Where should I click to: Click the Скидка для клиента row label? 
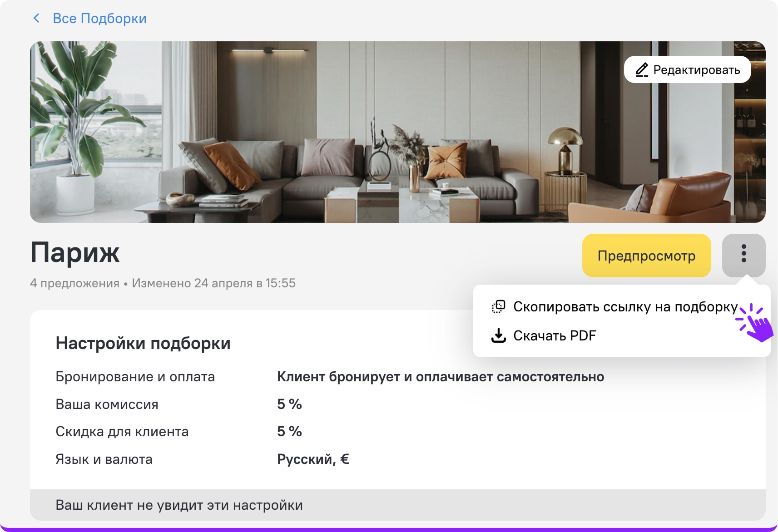tap(122, 432)
